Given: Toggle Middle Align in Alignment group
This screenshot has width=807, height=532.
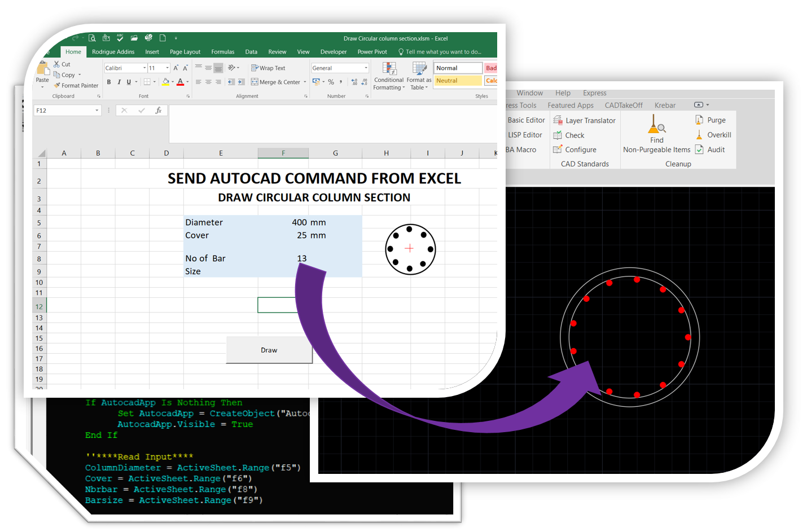Looking at the screenshot, I should click(x=208, y=67).
